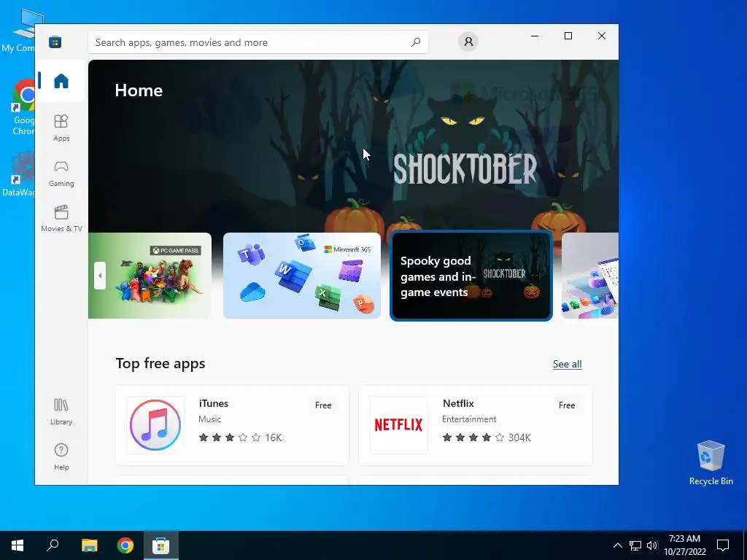The width and height of the screenshot is (747, 560).
Task: Click Microsoft Store taskbar icon
Action: (x=160, y=545)
